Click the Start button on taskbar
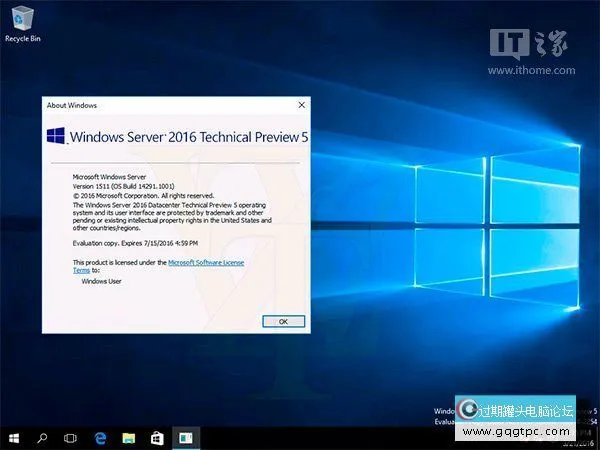 (14, 438)
